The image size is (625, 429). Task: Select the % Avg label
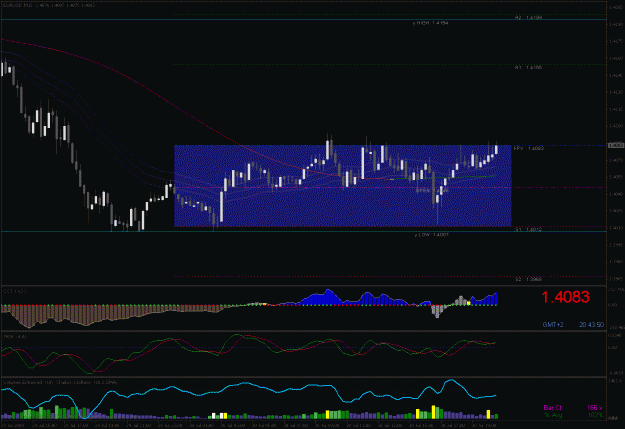coord(553,415)
